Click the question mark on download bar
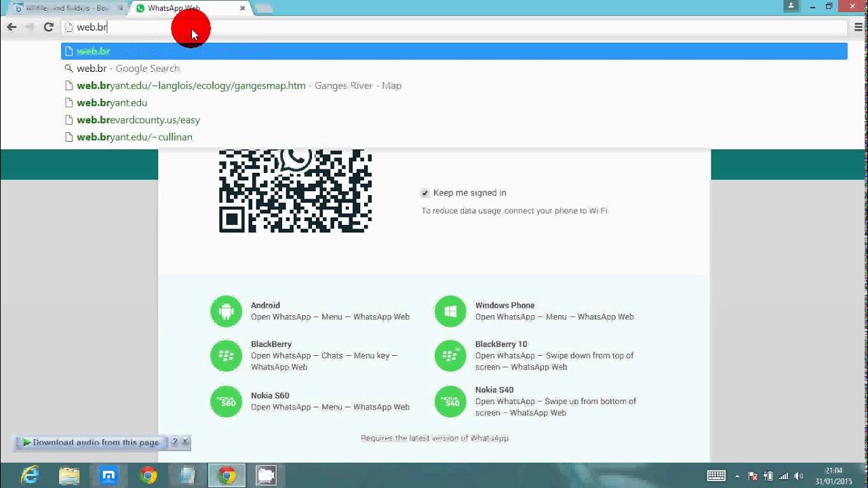The width and height of the screenshot is (868, 488). pos(175,442)
